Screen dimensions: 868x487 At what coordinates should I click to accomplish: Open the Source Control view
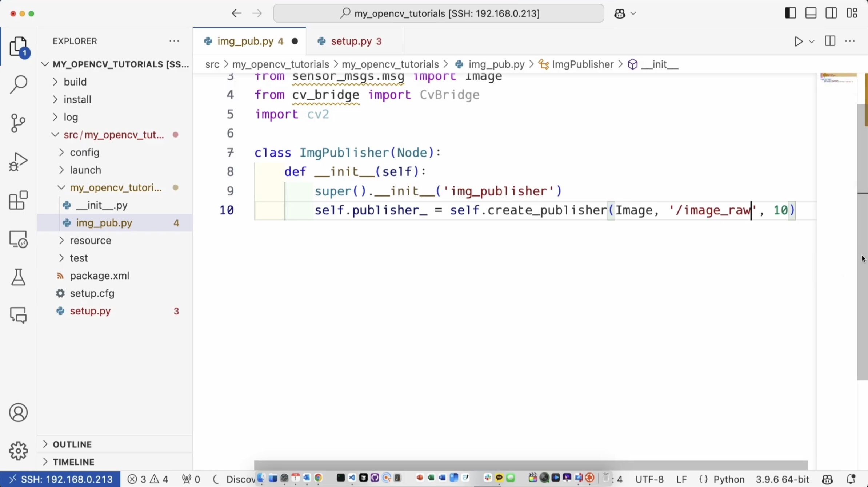[18, 123]
